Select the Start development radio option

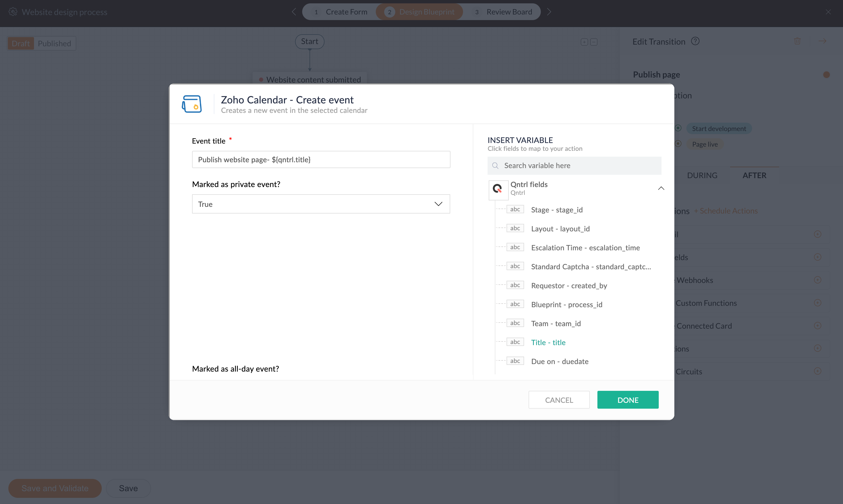tap(678, 128)
